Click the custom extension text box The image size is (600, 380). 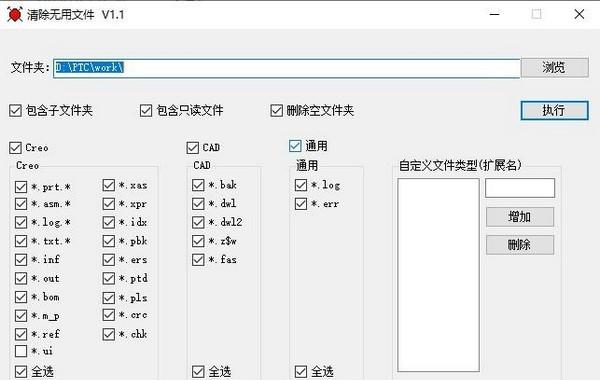520,188
